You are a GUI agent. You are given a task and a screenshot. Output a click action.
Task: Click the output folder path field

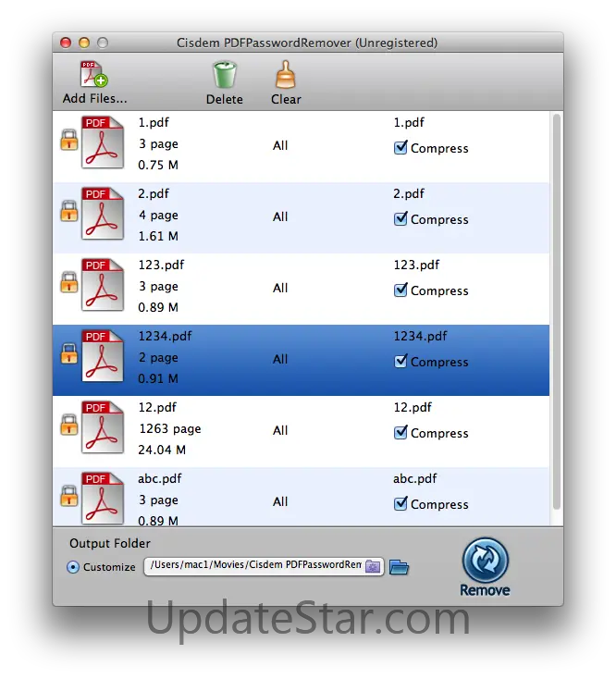point(252,566)
